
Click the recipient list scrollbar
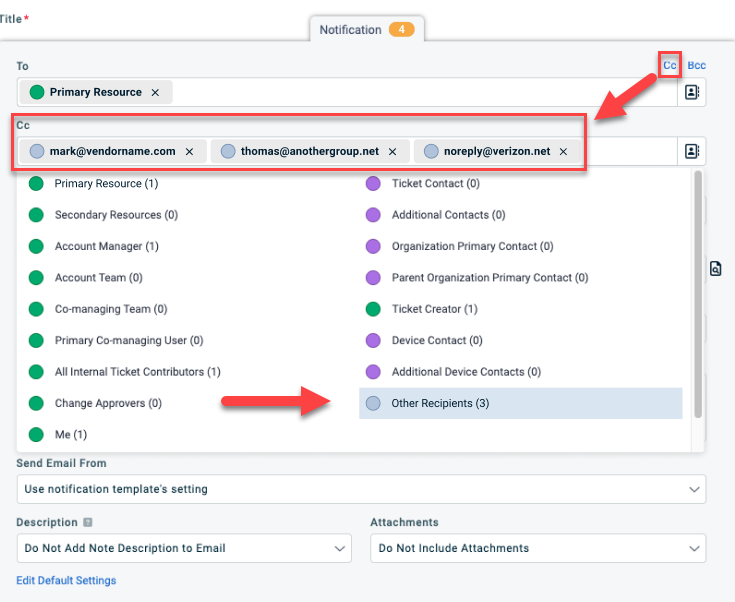[x=697, y=290]
